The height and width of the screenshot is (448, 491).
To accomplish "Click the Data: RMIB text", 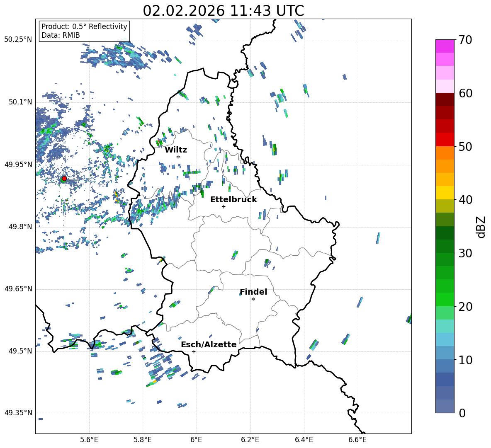I will 61,35.
